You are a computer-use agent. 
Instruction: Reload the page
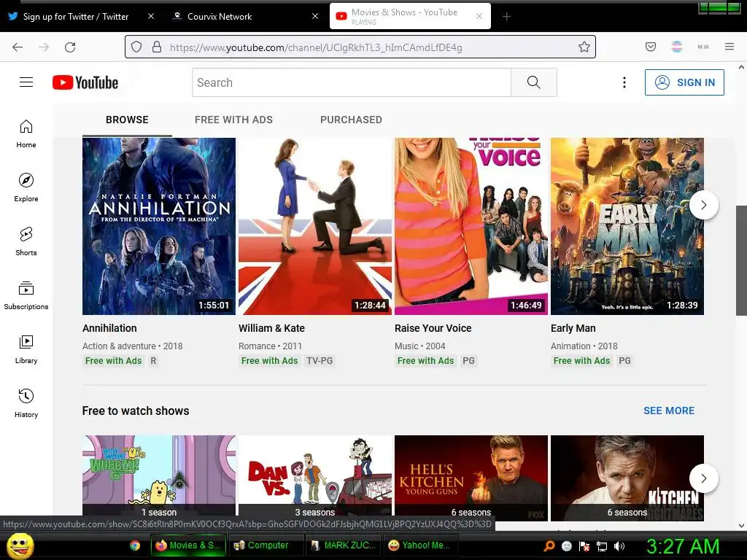point(70,47)
